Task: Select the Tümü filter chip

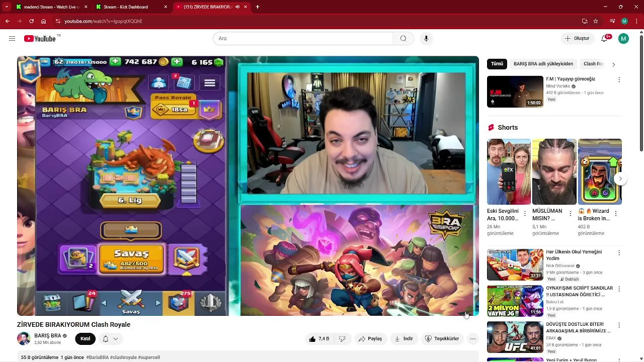Action: pos(497,64)
